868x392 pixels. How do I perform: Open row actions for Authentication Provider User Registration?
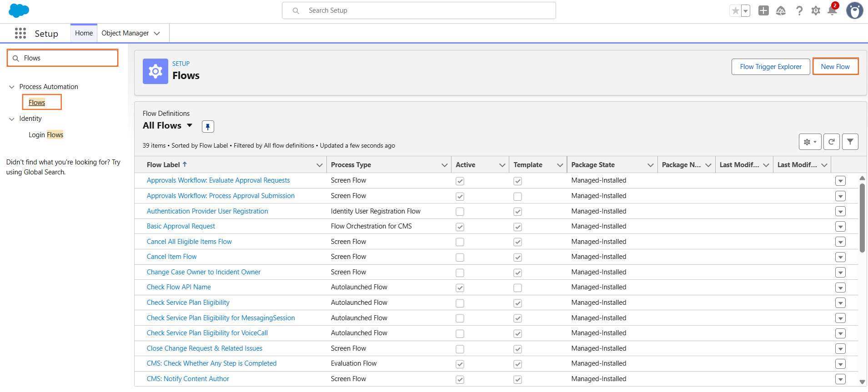tap(840, 211)
